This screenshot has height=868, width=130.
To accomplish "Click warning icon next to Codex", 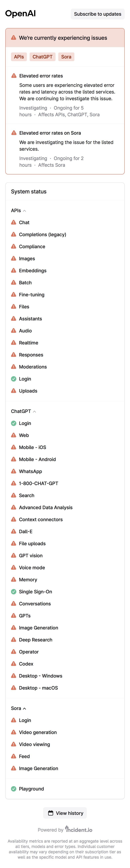I will pos(13,664).
